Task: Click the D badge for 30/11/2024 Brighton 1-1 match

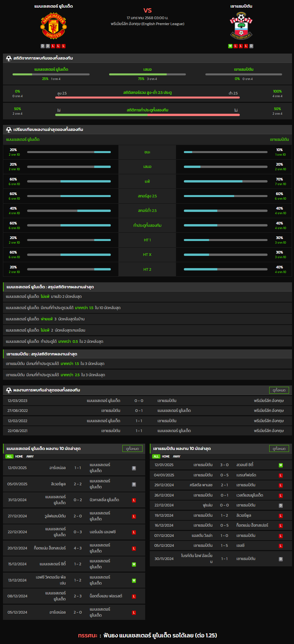Action: coord(281,559)
